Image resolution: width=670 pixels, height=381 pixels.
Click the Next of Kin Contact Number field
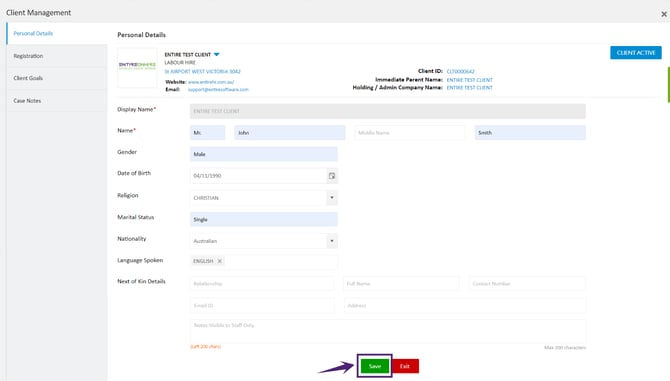(x=527, y=284)
